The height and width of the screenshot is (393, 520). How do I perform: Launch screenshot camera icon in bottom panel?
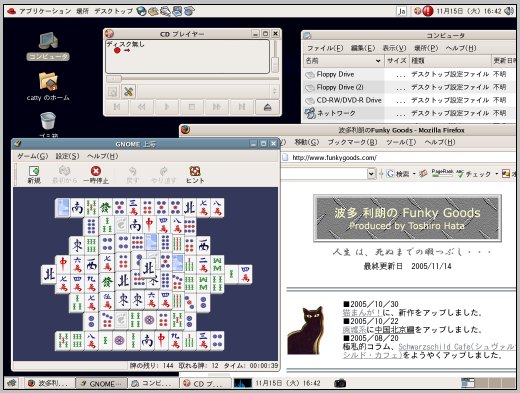click(340, 383)
